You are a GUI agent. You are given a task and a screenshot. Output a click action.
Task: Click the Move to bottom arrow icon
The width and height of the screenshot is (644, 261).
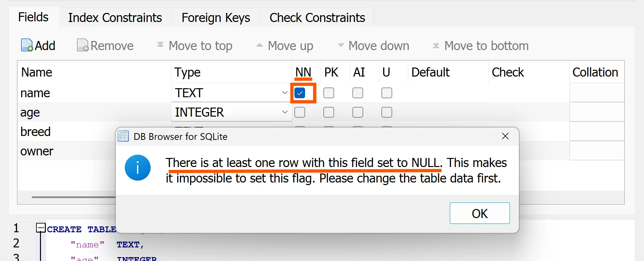point(436,46)
